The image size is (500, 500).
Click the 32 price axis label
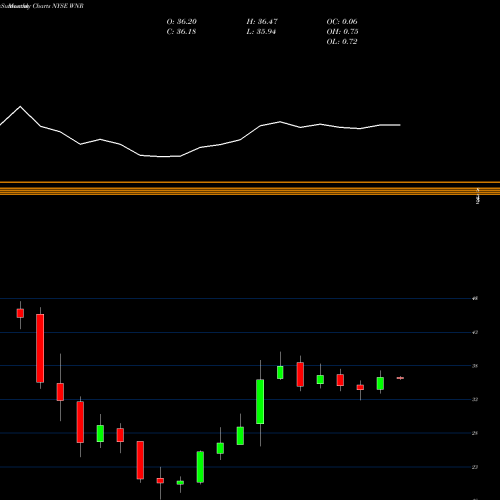(x=475, y=399)
